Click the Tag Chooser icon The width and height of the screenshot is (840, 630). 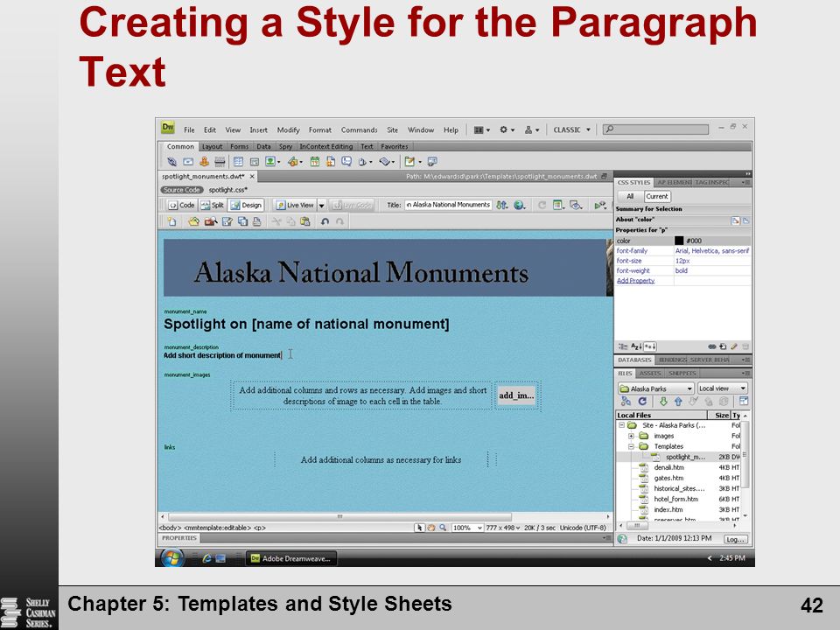point(432,161)
